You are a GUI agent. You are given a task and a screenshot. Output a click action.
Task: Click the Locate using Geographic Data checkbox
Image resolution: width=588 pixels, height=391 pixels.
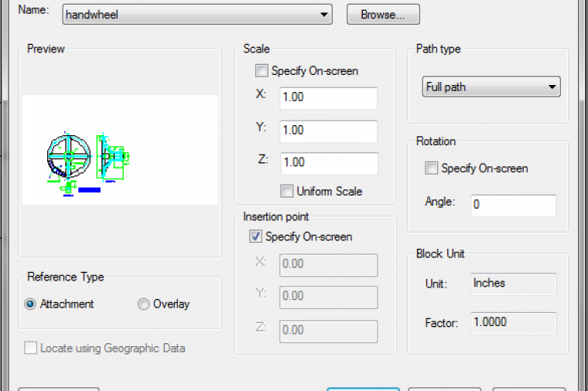[x=31, y=348]
